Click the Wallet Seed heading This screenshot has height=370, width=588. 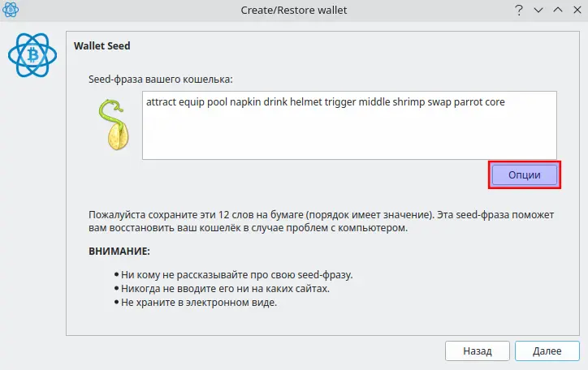(x=102, y=45)
